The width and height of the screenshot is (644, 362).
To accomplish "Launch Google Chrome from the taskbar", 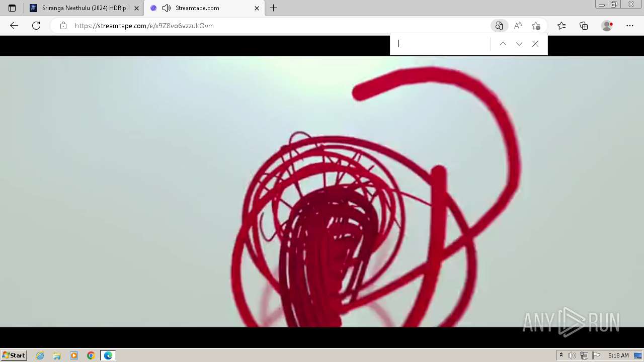I will point(91,355).
